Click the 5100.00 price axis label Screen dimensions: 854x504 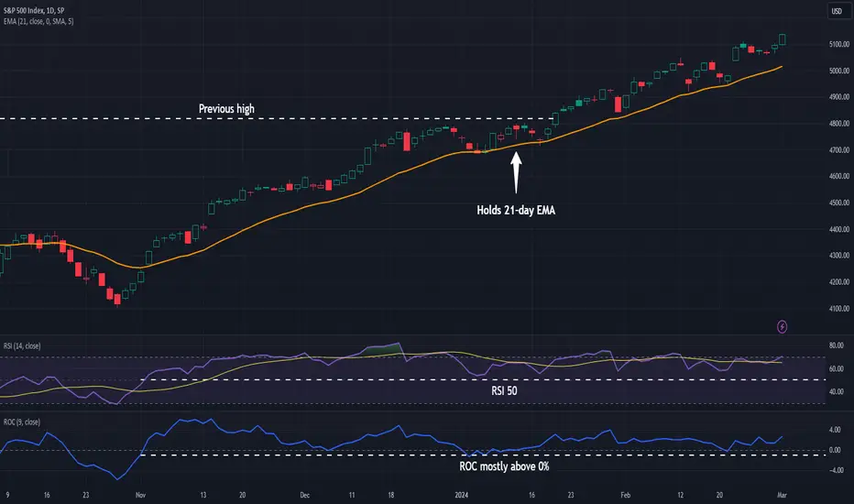(x=838, y=44)
